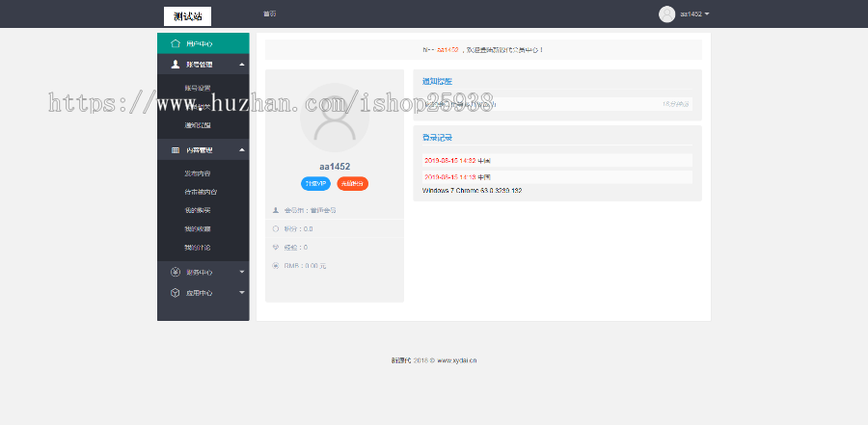Screen dimensions: 868x425
Task: Collapse the 内容管理 section arrow
Action: tap(242, 150)
